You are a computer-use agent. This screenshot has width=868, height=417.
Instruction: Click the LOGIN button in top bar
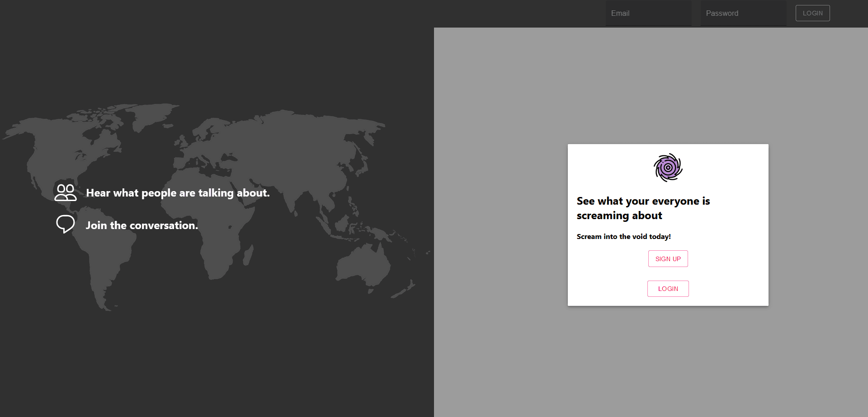(812, 13)
